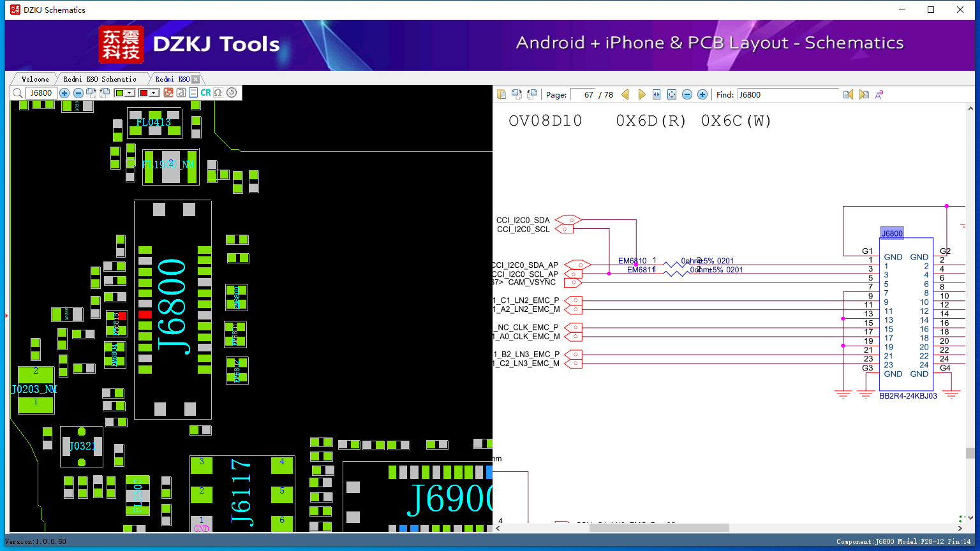
Task: Click the red overlapping squares PCB icon
Action: pos(168,93)
